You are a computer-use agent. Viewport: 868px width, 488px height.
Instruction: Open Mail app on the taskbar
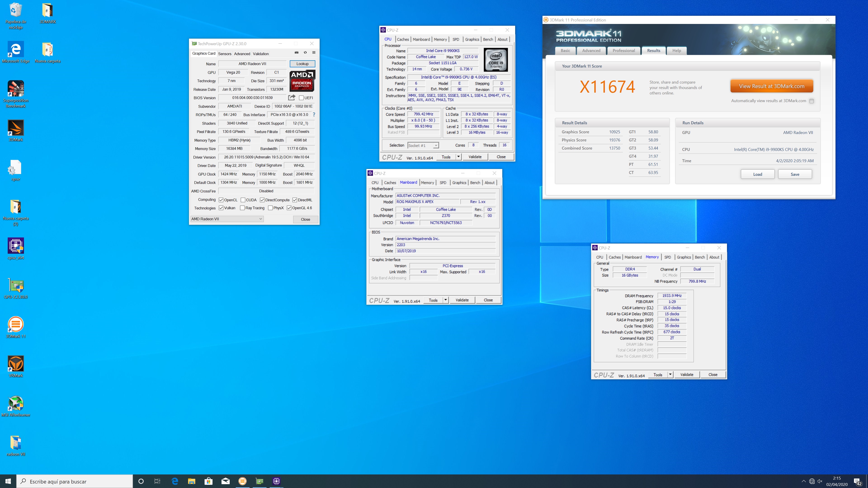pyautogui.click(x=225, y=481)
